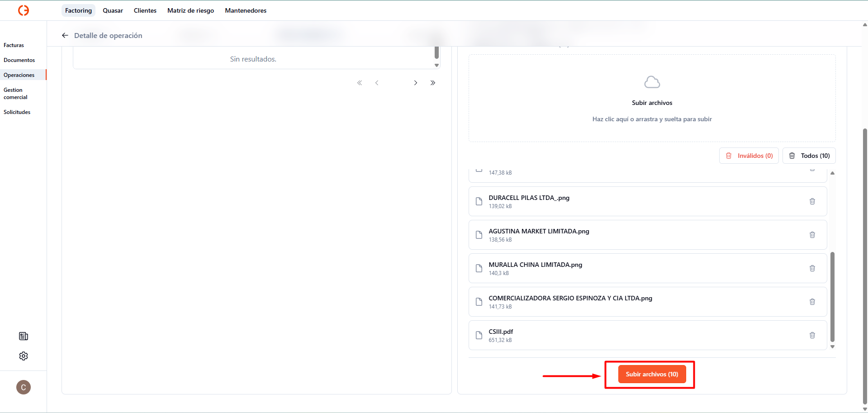Viewport: 868px width, 413px height.
Task: Delete the DURACELL PILAS LTDA_.png file
Action: [x=812, y=201]
